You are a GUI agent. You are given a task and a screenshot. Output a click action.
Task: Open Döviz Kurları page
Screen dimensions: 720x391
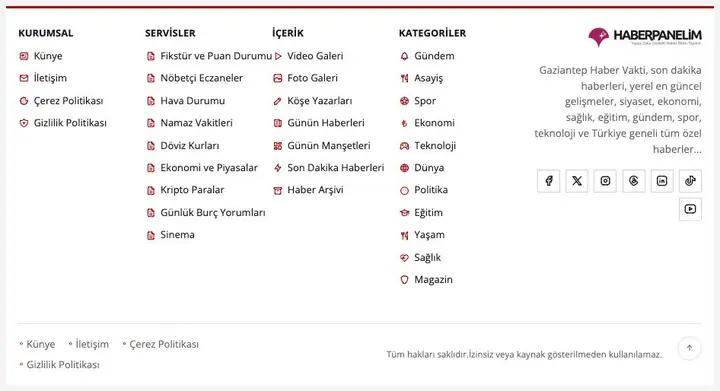pos(190,146)
